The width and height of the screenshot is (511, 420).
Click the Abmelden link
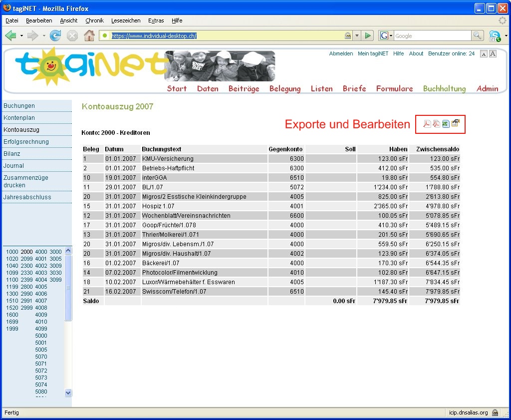click(341, 53)
